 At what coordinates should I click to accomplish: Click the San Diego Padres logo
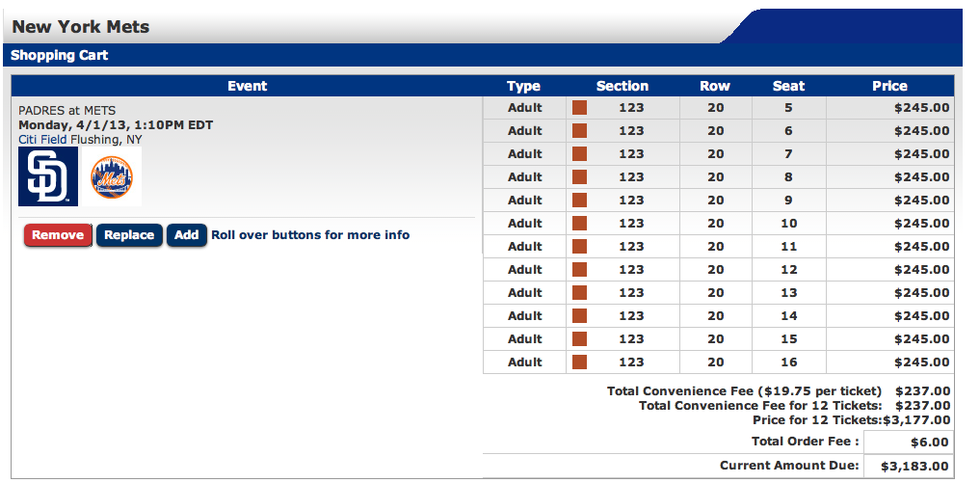(x=48, y=176)
